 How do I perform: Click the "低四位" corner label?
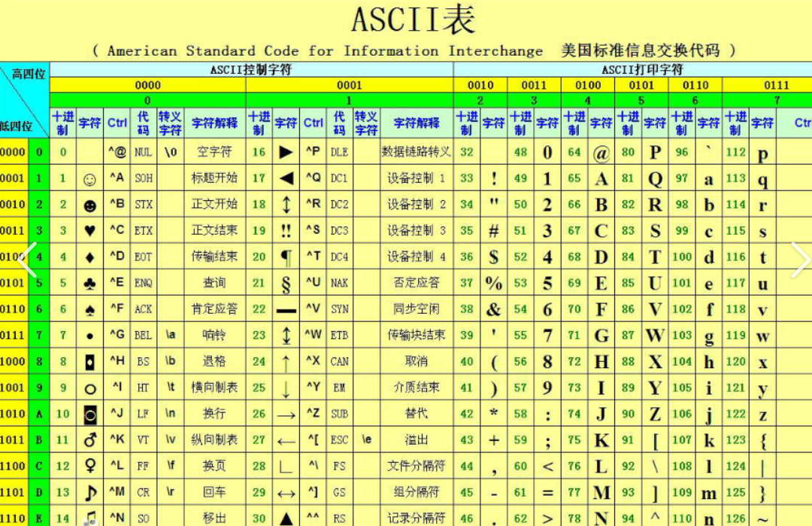point(16,126)
